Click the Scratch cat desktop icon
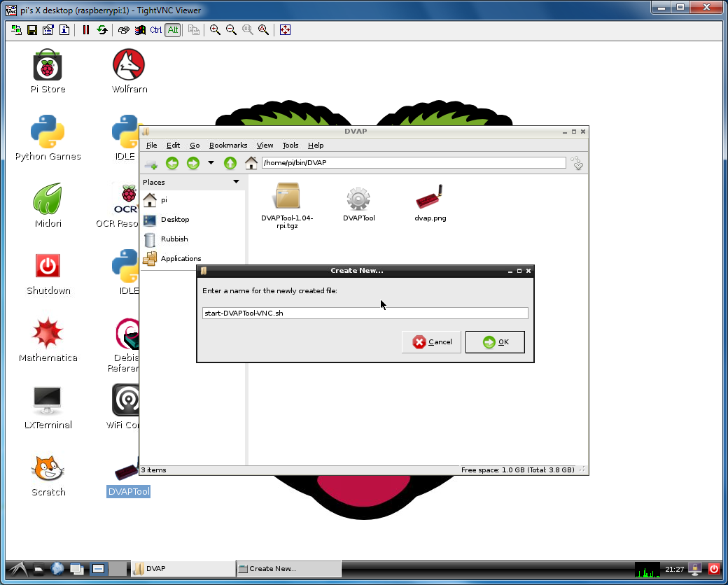The image size is (728, 585). (x=48, y=474)
